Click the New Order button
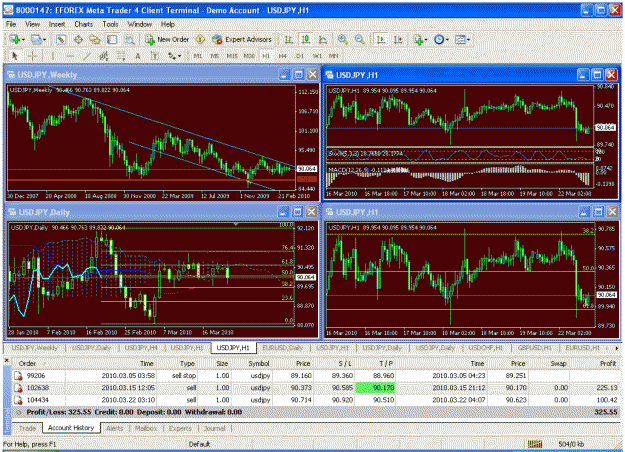The width and height of the screenshot is (625, 452). 167,39
